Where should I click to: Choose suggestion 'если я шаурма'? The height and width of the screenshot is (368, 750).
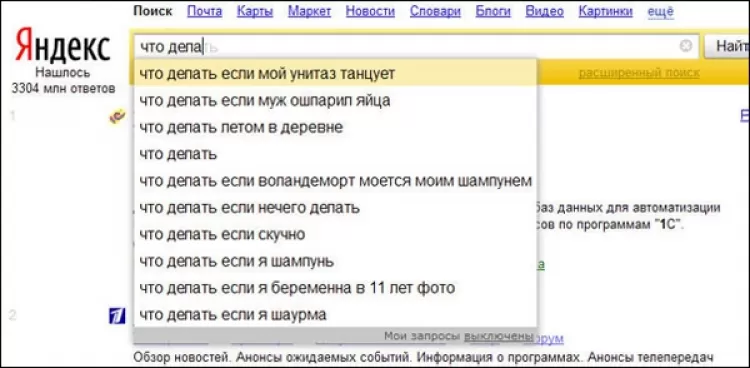(335, 315)
